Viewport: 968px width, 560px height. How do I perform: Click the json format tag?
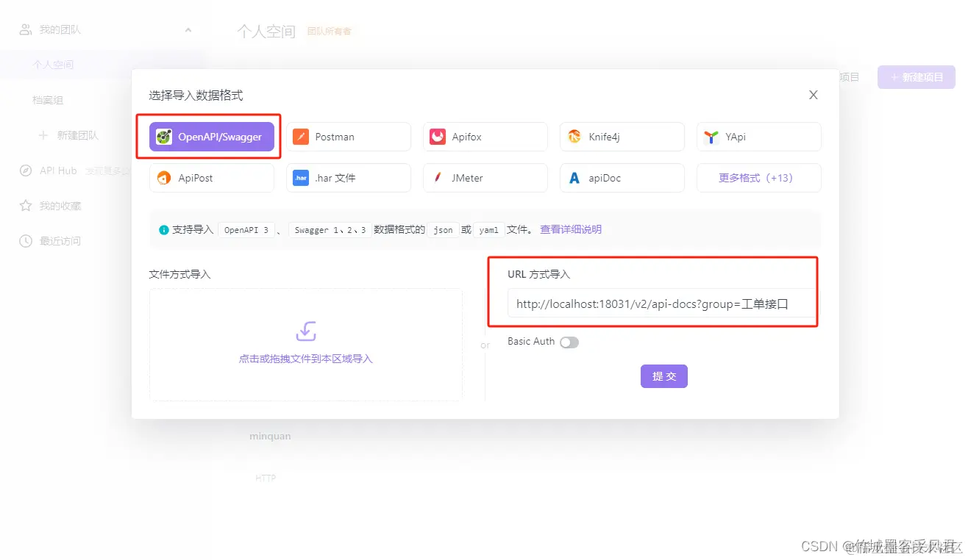click(x=443, y=230)
